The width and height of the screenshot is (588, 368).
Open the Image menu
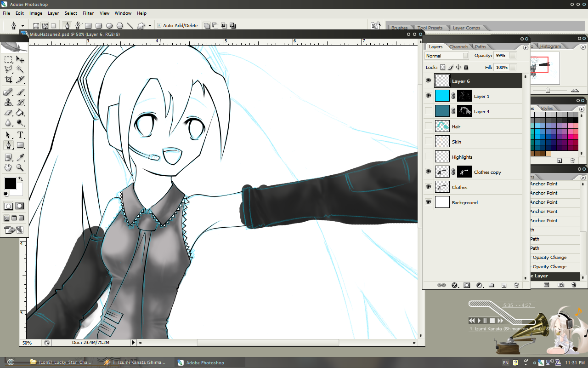[36, 13]
